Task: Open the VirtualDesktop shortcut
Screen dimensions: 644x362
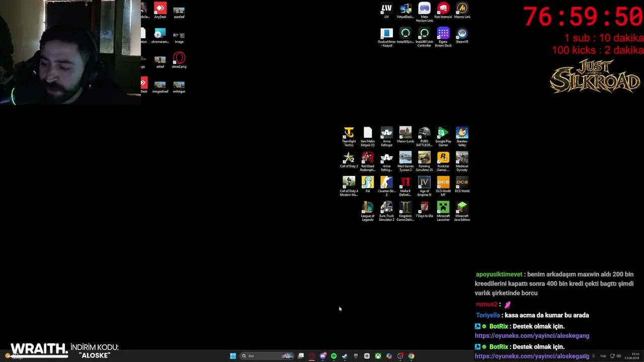Action: tap(406, 11)
